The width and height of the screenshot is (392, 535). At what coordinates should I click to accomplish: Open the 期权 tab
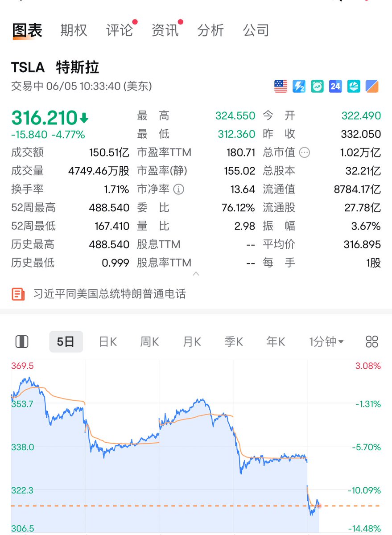point(74,30)
